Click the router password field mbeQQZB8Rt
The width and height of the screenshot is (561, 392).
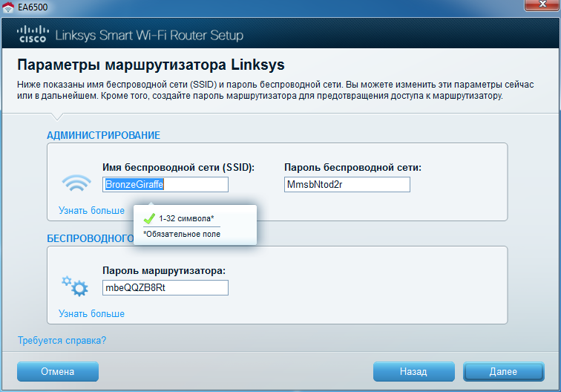click(x=165, y=287)
